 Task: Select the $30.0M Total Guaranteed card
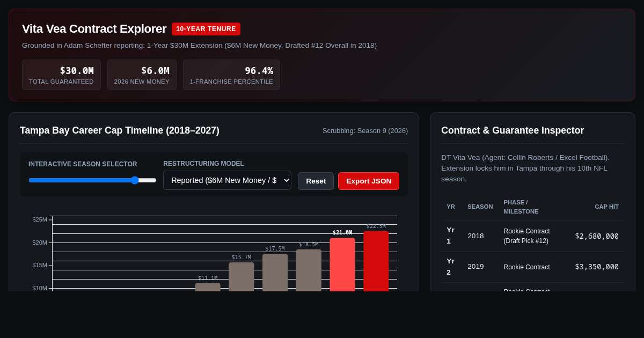click(61, 75)
